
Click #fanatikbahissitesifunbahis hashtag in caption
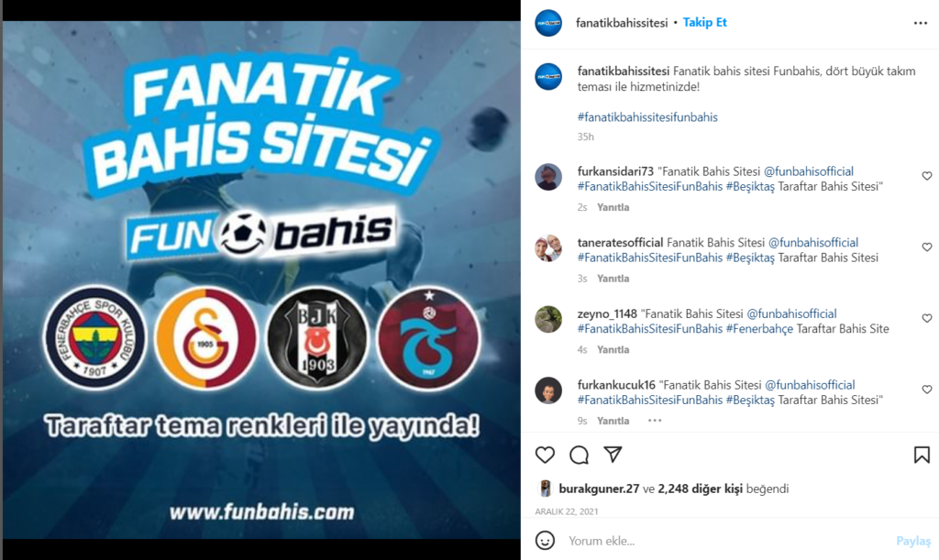click(647, 117)
